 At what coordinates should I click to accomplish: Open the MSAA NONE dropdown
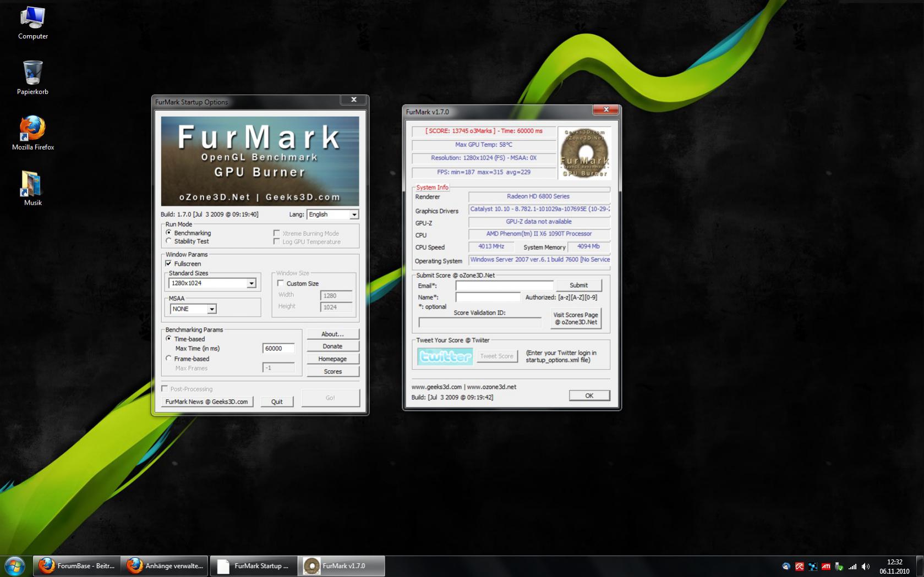(193, 309)
